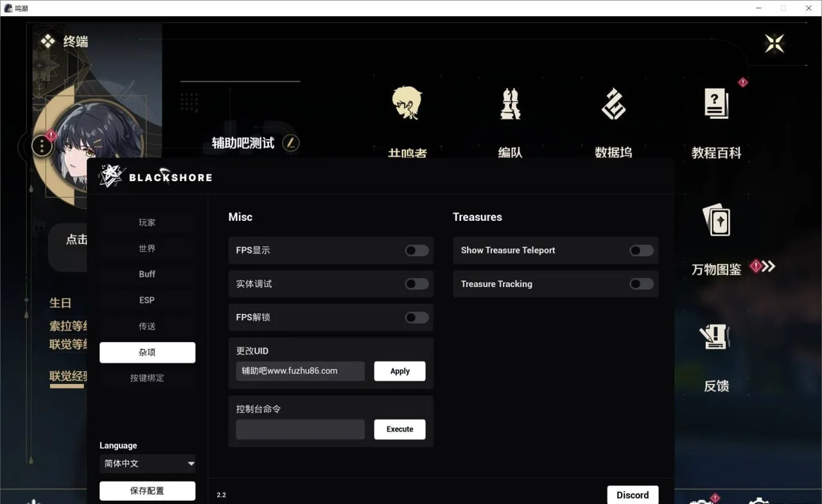This screenshot has width=822, height=504.
Task: Click the Execute button for 控制台命令
Action: pyautogui.click(x=399, y=430)
